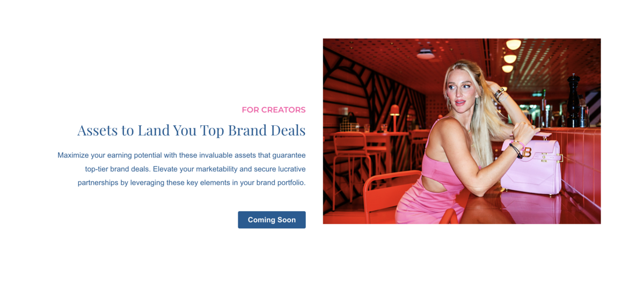This screenshot has height=302, width=644.
Task: Click the line starting top-tier brand deals
Action: click(195, 169)
